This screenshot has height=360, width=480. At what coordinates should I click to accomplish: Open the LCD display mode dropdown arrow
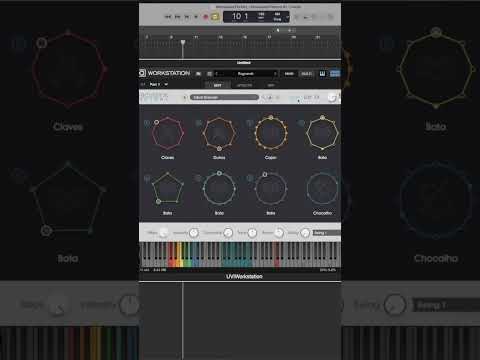287,17
